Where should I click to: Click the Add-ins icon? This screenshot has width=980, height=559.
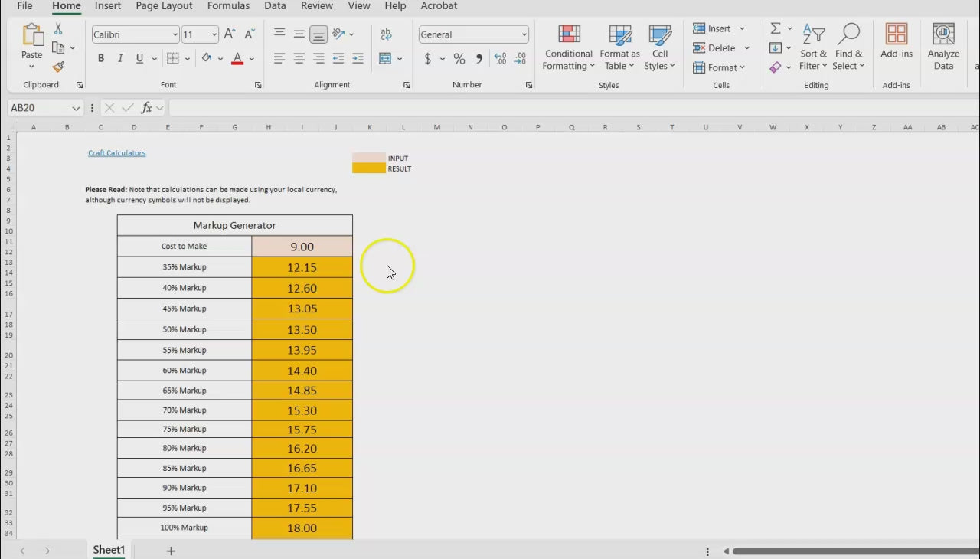pos(897,42)
